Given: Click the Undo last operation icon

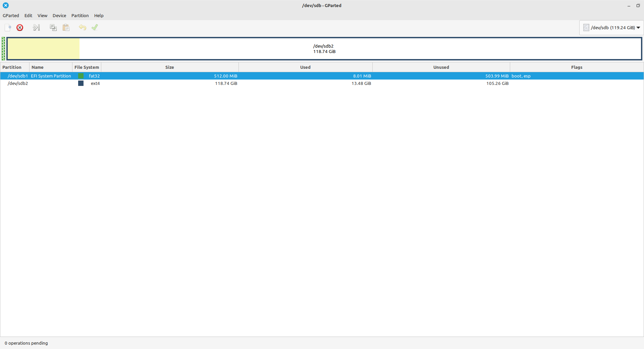Looking at the screenshot, I should [83, 28].
